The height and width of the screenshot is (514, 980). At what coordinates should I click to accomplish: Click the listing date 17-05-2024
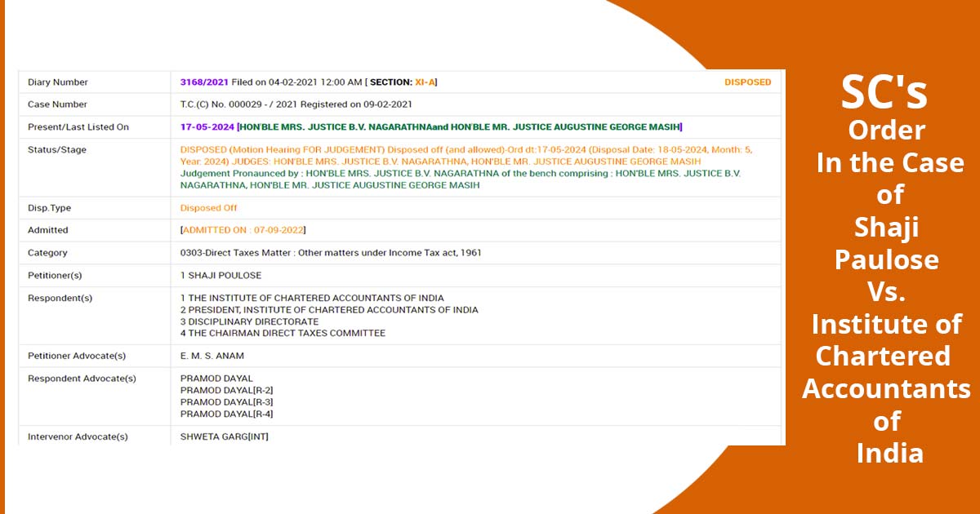coord(207,127)
